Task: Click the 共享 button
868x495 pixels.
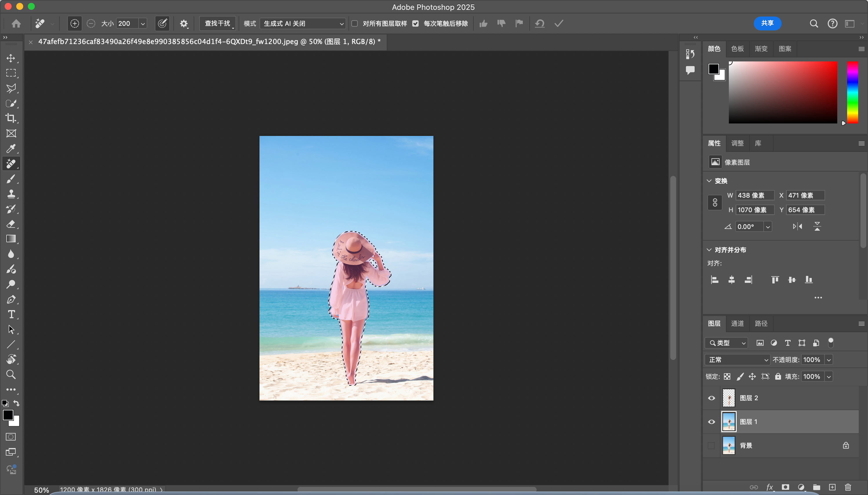Action: [x=767, y=23]
